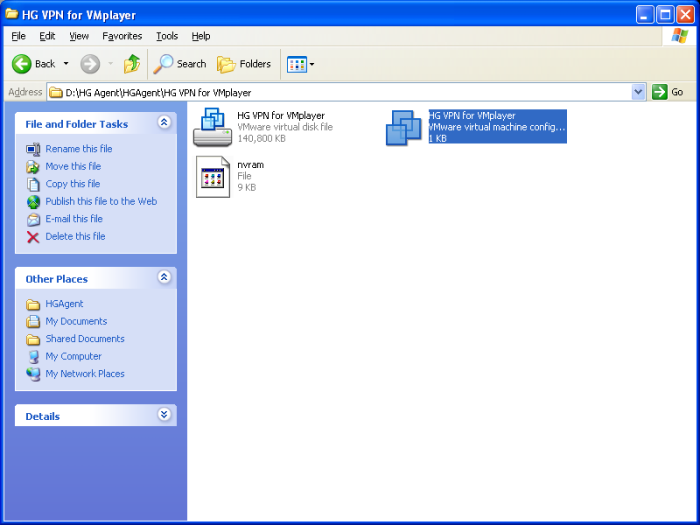Select the VMware virtual disk file icon
Screen dimensions: 700x525
(212, 127)
